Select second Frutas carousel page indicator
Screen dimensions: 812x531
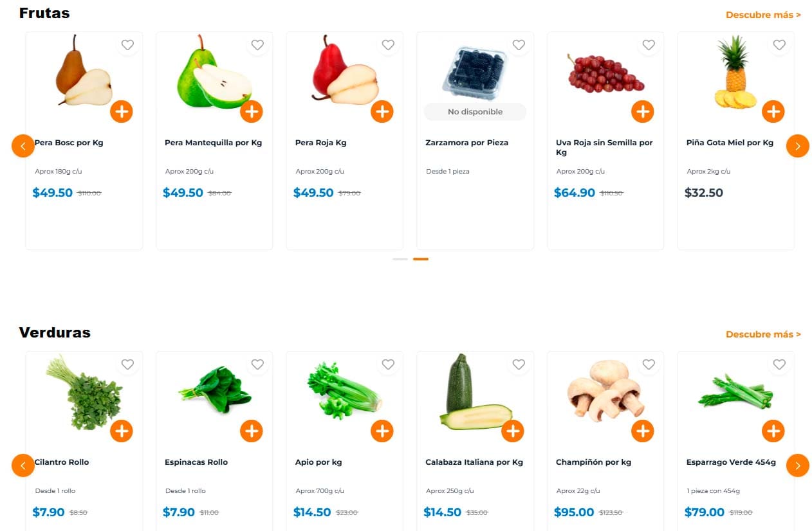(x=421, y=259)
